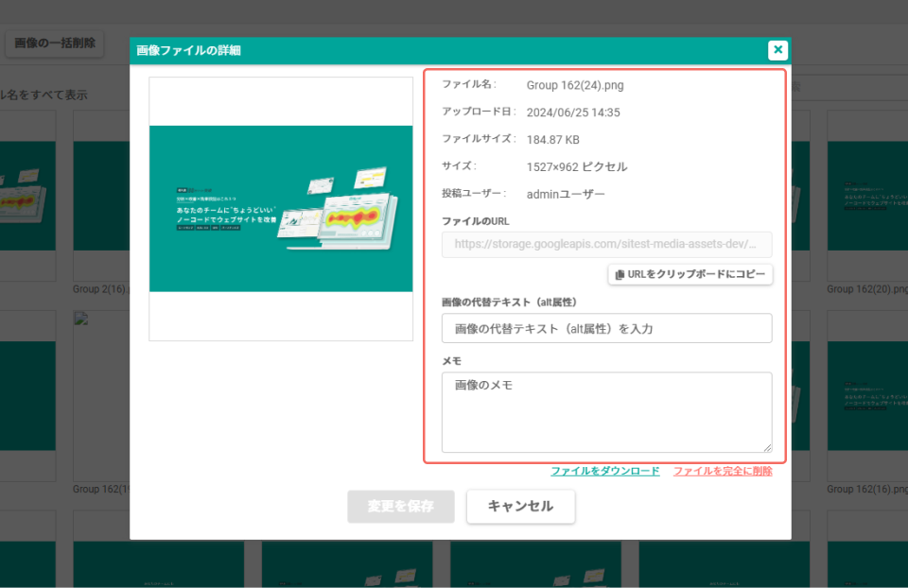Click the poster name adminユーザー

click(x=566, y=194)
